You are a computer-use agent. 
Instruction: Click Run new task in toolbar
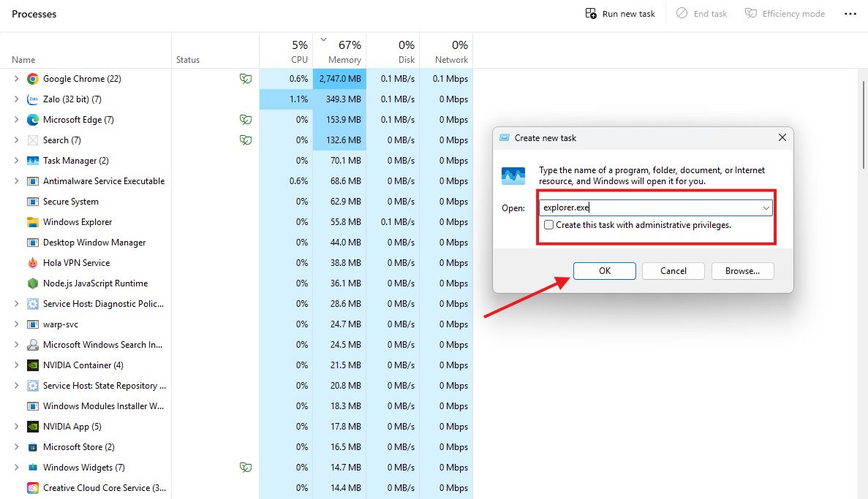pos(620,14)
